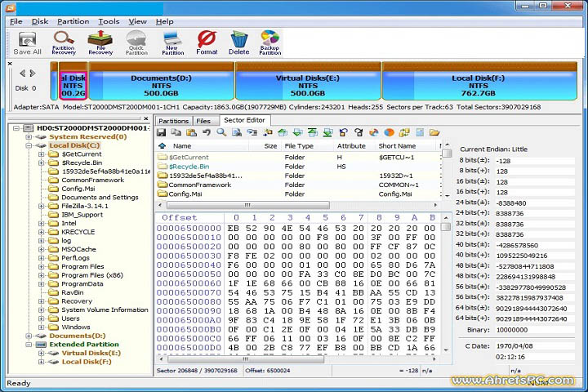Expand the Documents(D:) tree node
Viewport: 588px width, 392px height.
pyautogui.click(x=29, y=336)
